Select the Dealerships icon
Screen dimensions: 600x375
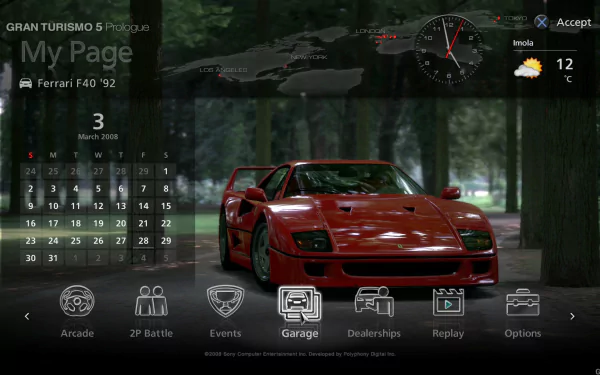click(x=374, y=301)
